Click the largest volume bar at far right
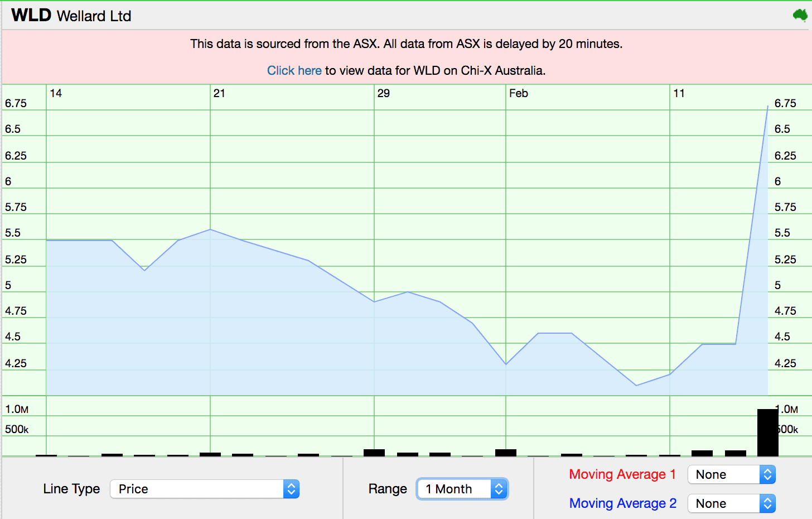 coord(767,433)
